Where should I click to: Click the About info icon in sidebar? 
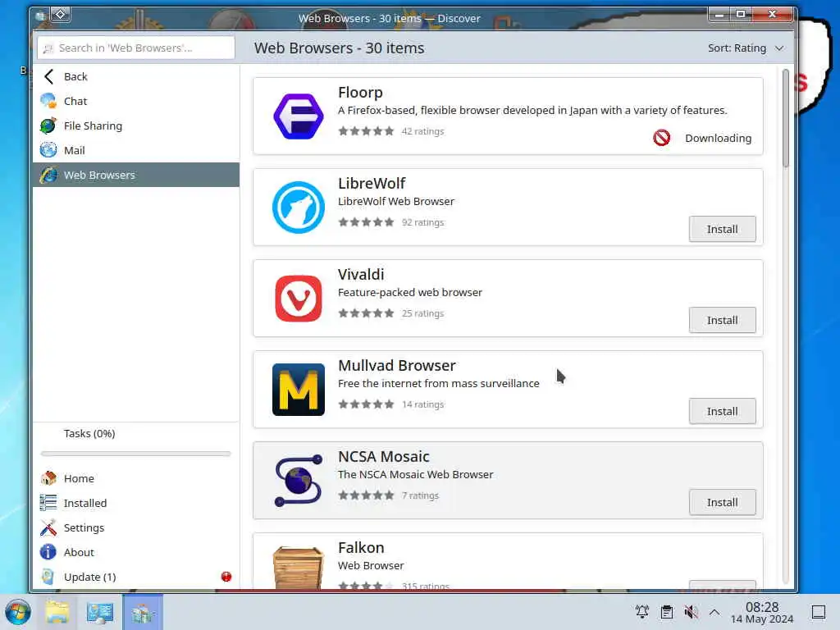[x=48, y=552]
